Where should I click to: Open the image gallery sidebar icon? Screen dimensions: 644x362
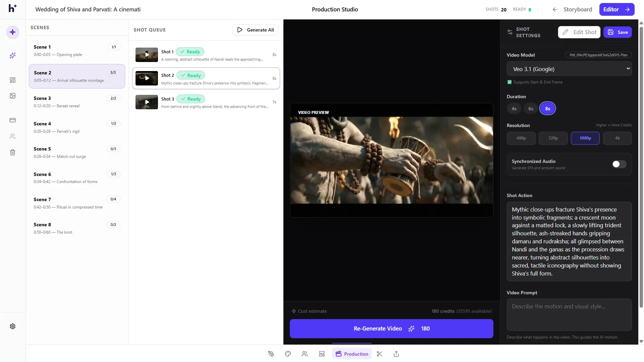13,96
